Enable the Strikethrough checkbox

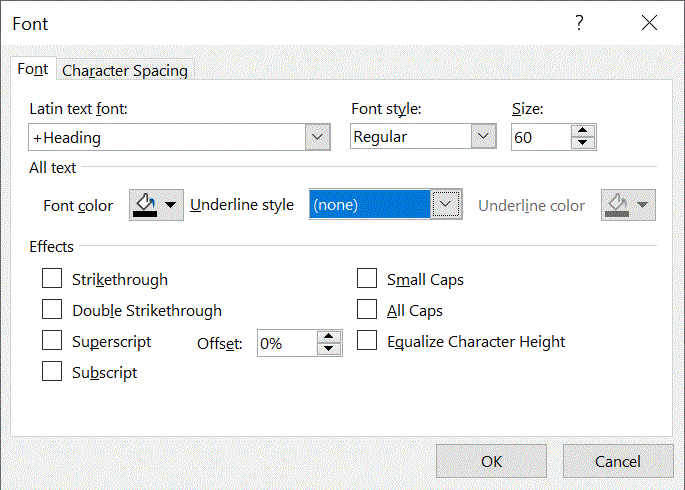click(x=52, y=280)
